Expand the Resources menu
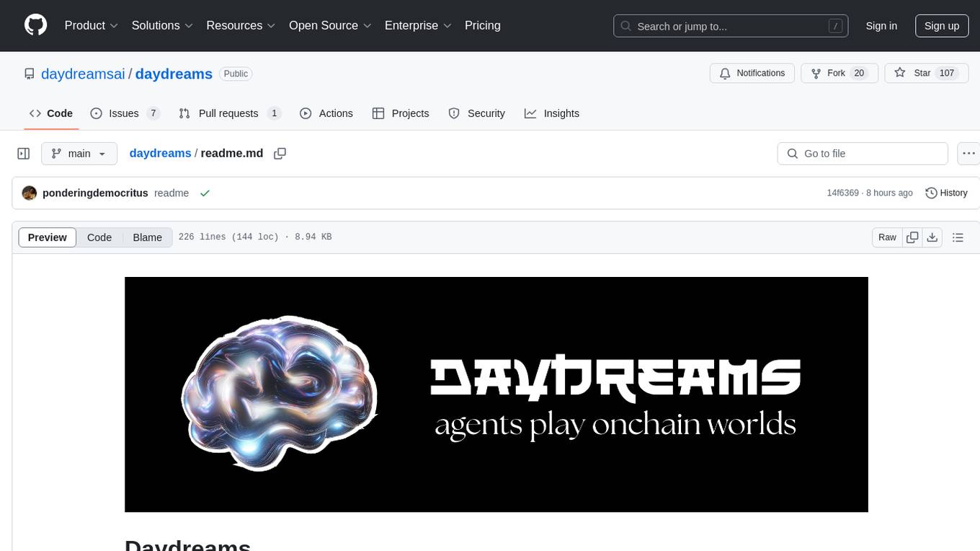980x551 pixels. (x=241, y=25)
